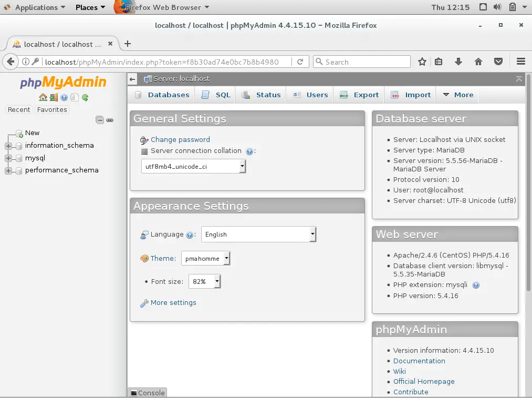
Task: Click the green reload navigation panel icon
Action: [x=85, y=97]
